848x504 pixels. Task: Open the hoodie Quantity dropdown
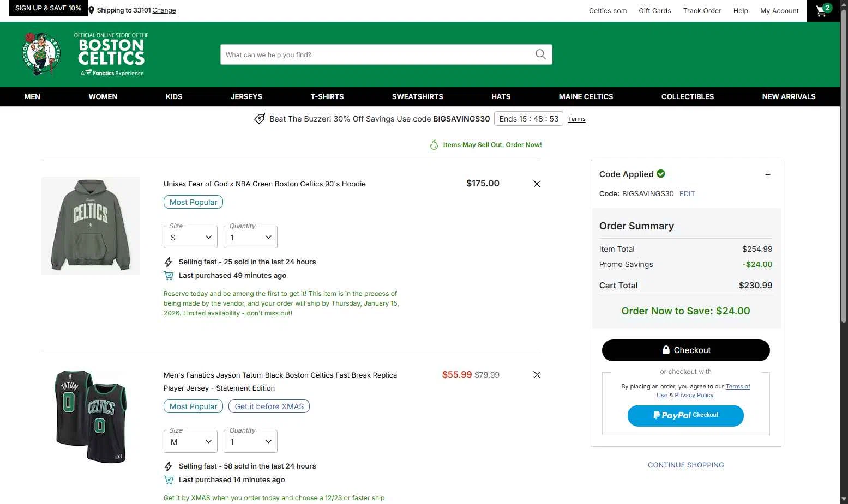250,237
